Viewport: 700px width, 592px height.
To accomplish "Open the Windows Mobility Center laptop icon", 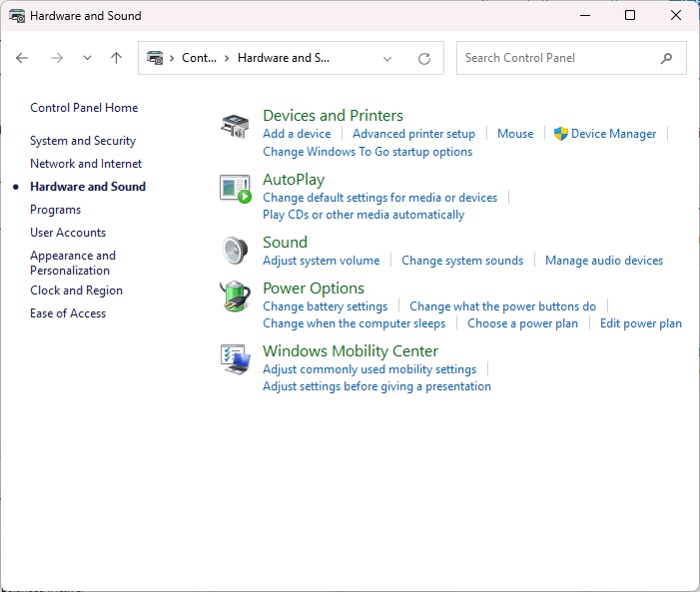I will pyautogui.click(x=236, y=359).
